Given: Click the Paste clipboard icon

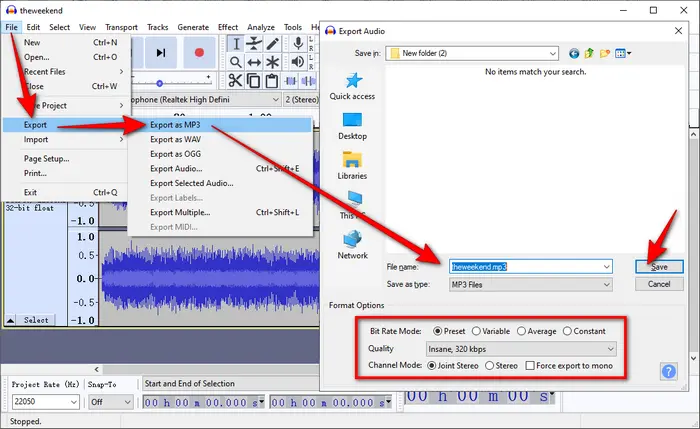Looking at the screenshot, I should [x=272, y=81].
